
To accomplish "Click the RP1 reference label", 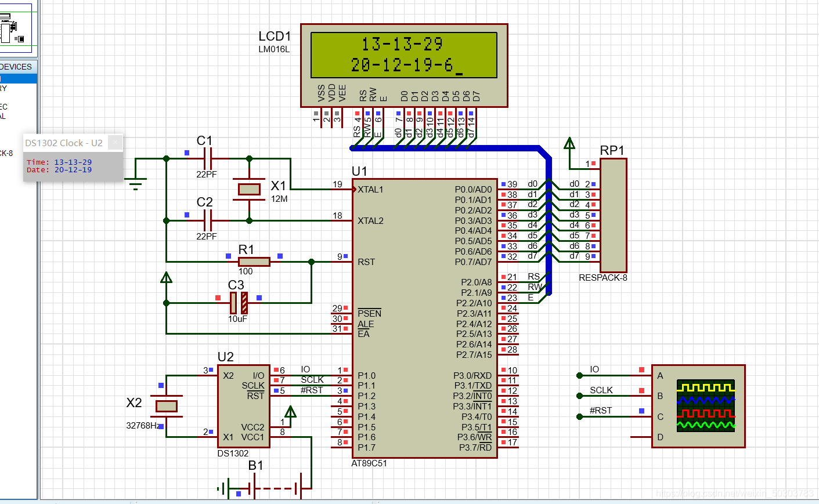I will (x=612, y=150).
